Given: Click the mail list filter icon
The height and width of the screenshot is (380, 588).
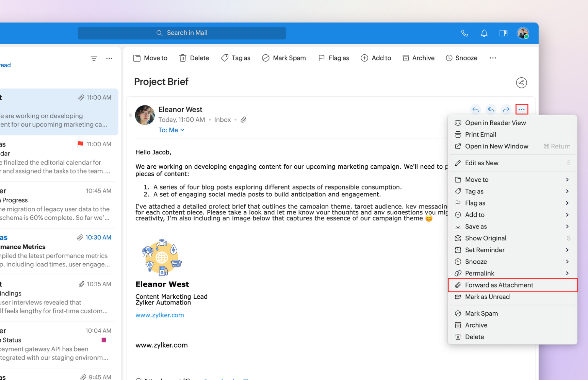Looking at the screenshot, I should coord(94,59).
